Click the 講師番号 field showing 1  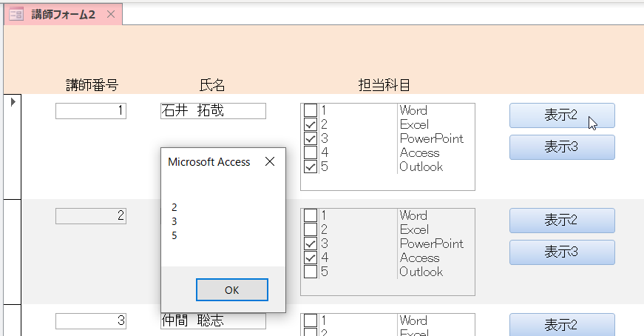point(91,111)
